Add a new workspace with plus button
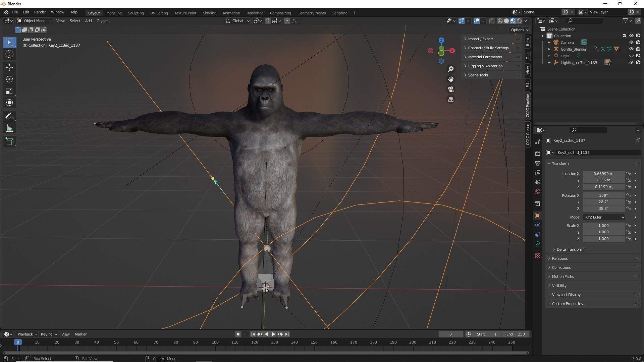The width and height of the screenshot is (644, 362). pyautogui.click(x=354, y=13)
